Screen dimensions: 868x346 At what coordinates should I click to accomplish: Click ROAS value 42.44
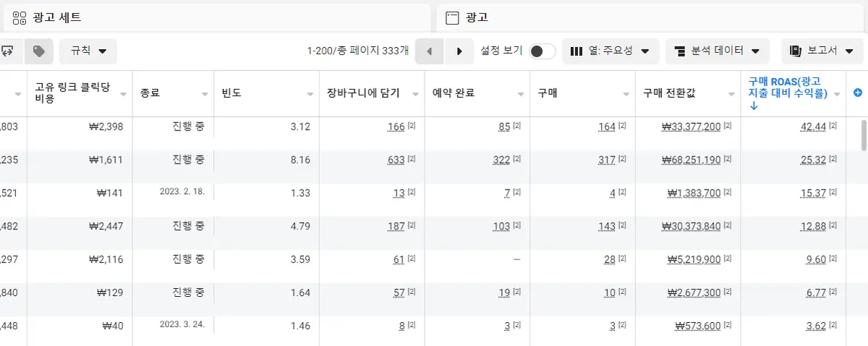(813, 127)
